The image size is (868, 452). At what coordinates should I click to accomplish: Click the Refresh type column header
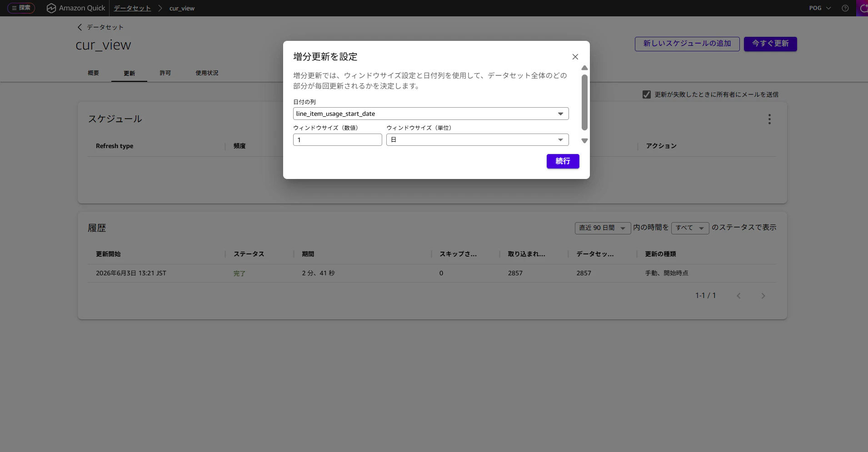(115, 146)
